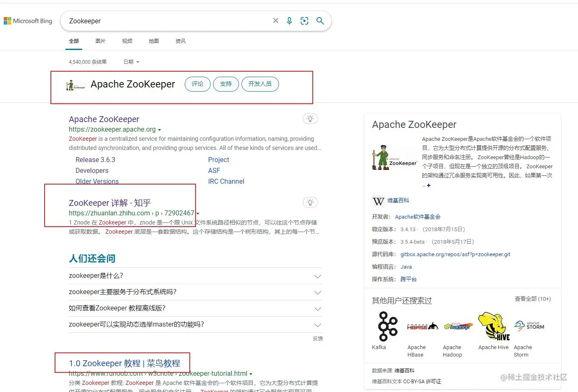Click inside the search input field

click(x=167, y=21)
